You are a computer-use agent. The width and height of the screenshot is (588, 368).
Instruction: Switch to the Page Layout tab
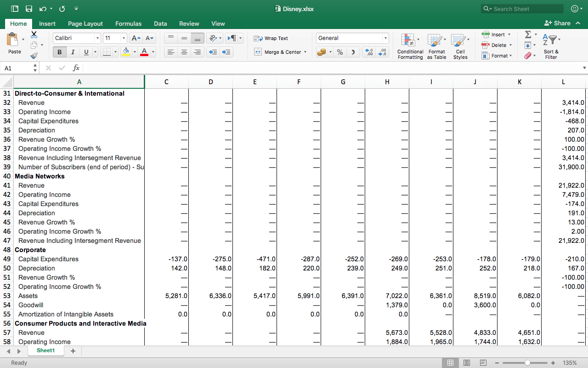tap(85, 23)
